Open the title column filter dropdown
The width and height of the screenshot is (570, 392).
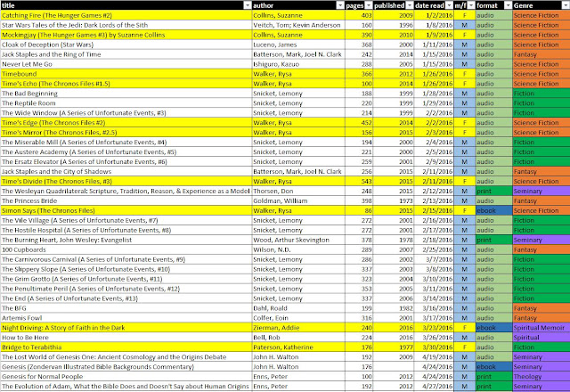coord(248,5)
